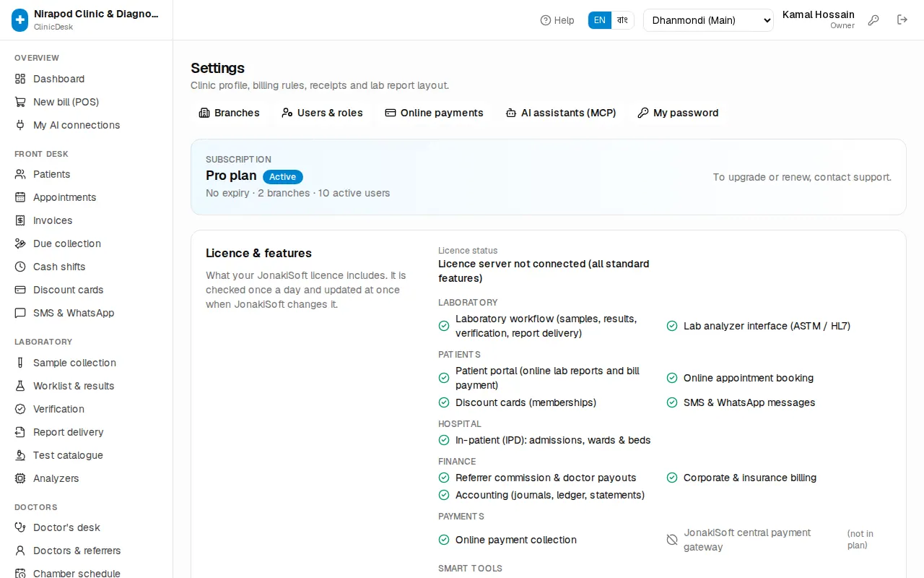924x578 pixels.
Task: Click the receipt icon next to Invoices
Action: (20, 220)
